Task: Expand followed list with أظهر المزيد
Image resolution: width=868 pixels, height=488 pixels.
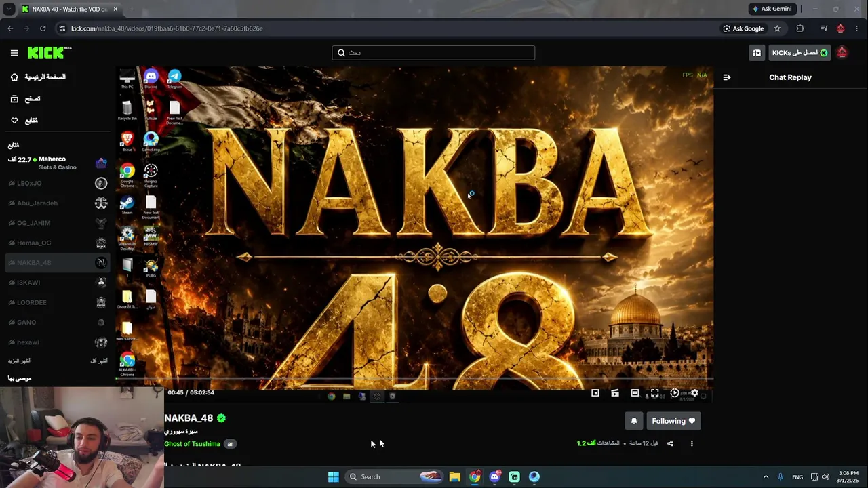Action: point(19,361)
